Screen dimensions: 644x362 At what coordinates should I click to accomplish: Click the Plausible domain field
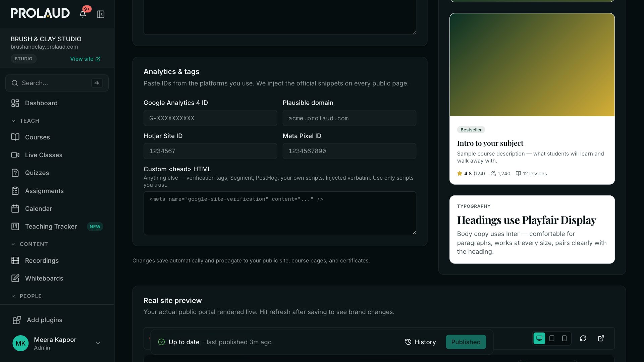(349, 118)
